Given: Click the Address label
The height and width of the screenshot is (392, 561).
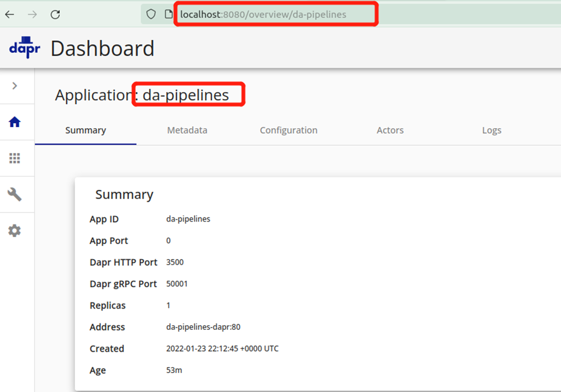Looking at the screenshot, I should click(x=108, y=327).
